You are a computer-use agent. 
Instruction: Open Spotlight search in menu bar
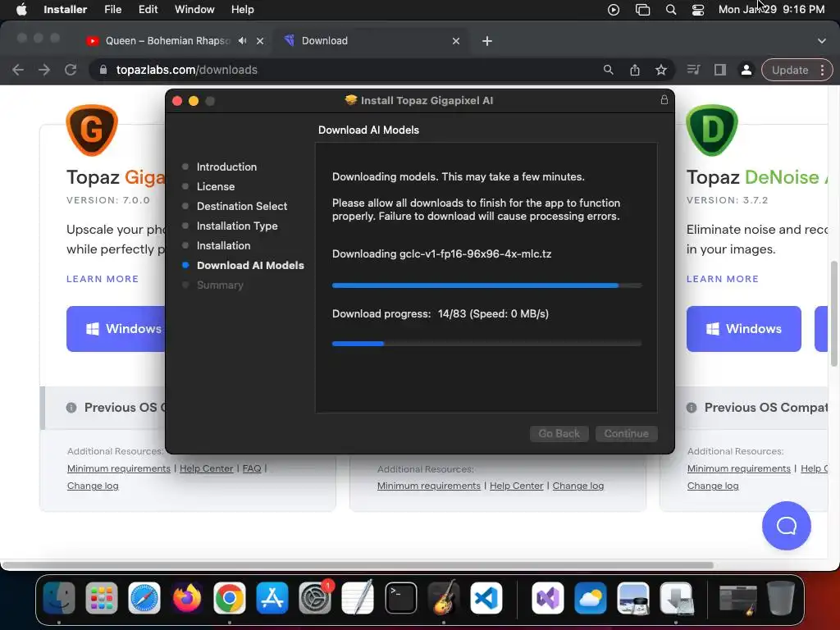(x=671, y=10)
